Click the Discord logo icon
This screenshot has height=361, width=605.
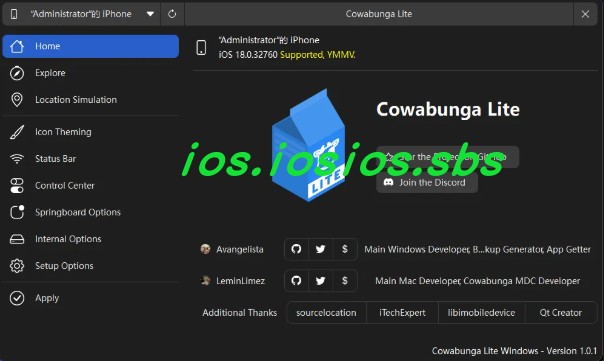point(389,182)
